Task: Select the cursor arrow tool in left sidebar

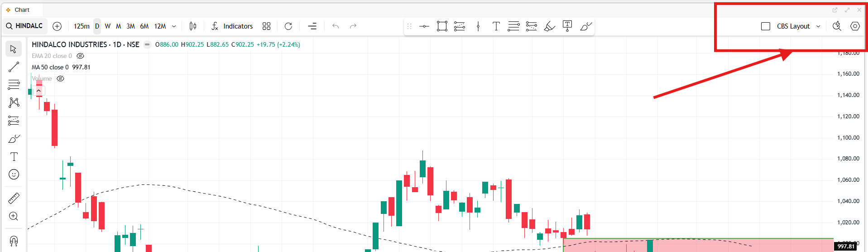Action: point(14,49)
